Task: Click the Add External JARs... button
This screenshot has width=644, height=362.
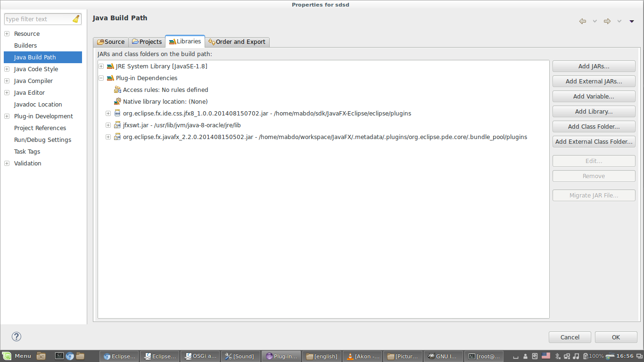Action: (x=594, y=82)
